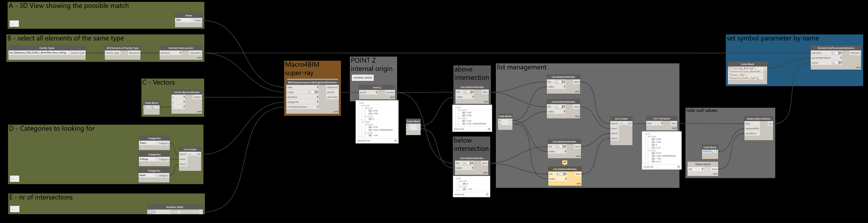Viewport: 868px width, 223px height.
Task: Click the output port of Ceiling_Bottom Code Block
Action: tap(765, 69)
